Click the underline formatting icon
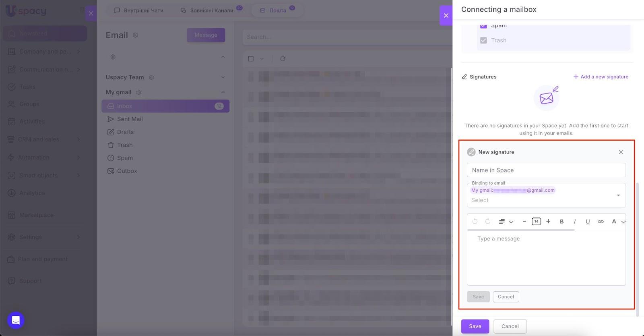This screenshot has height=336, width=644. coord(588,222)
